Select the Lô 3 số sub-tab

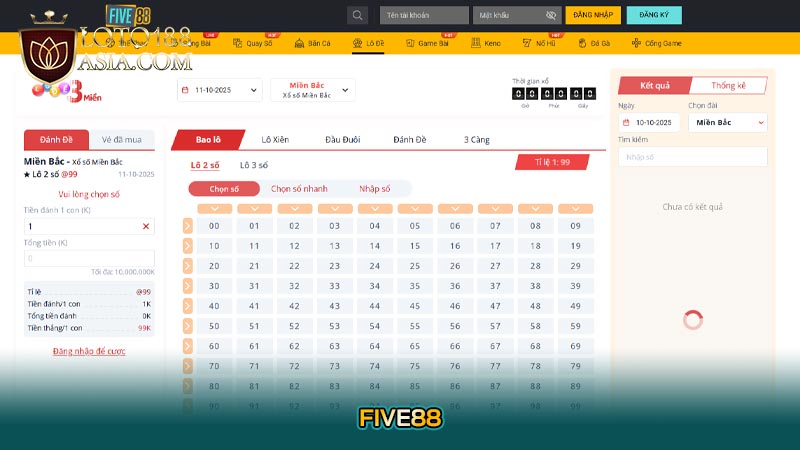tap(254, 165)
